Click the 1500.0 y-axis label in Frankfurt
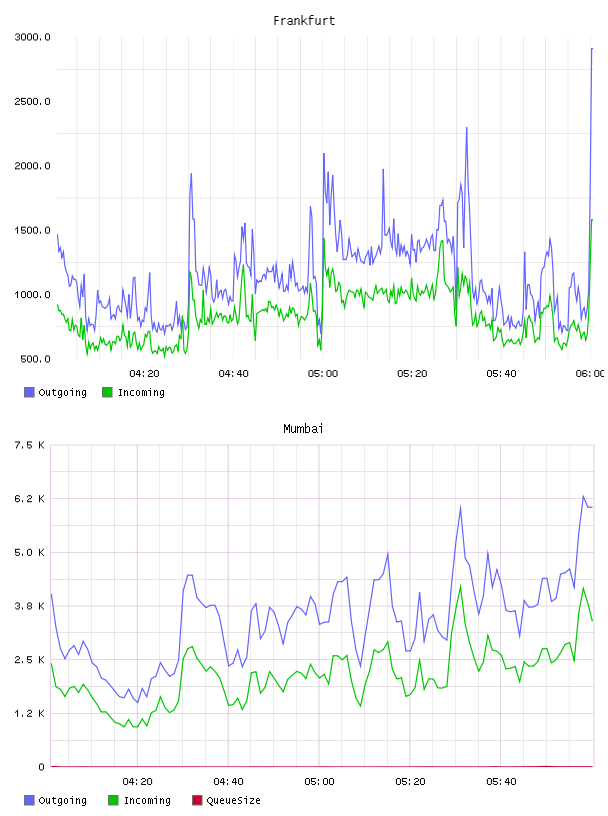Viewport: 608px width, 816px height. (32, 231)
